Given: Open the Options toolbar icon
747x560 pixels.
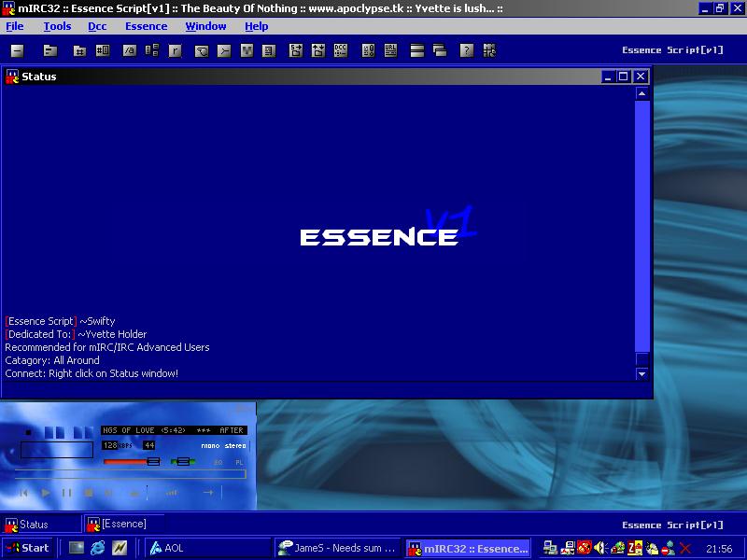Looking at the screenshot, I should (50, 50).
